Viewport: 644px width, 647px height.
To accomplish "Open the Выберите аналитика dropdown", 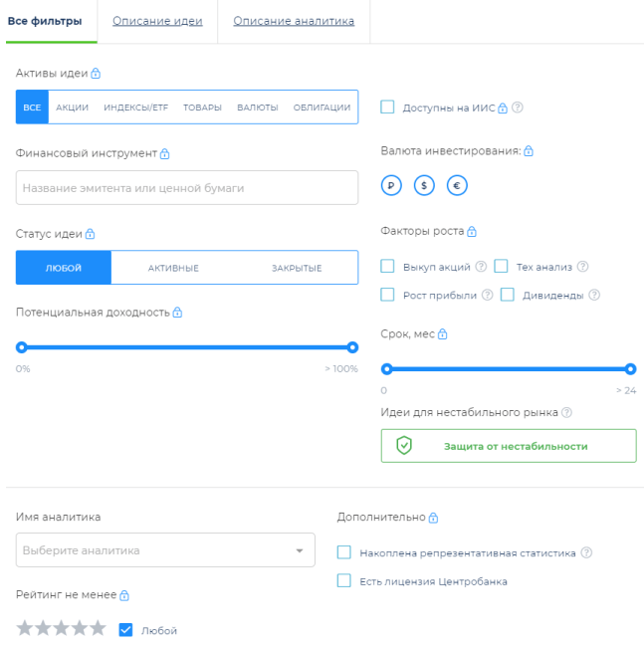I will click(x=165, y=550).
